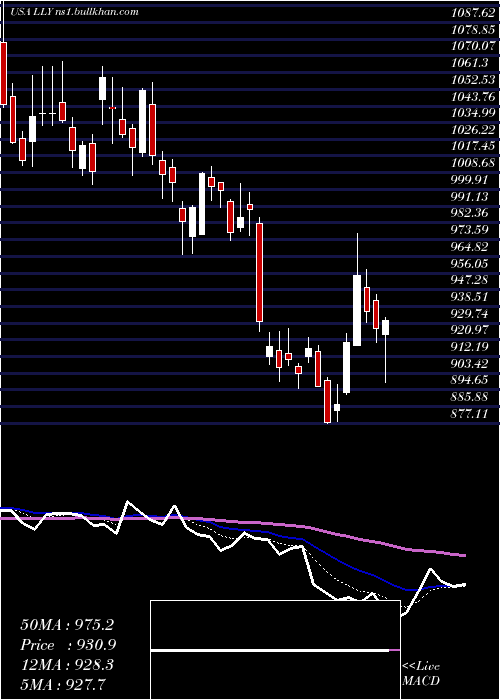Click the Price : 930.9 readout
The height and width of the screenshot is (700, 500).
coord(69,645)
